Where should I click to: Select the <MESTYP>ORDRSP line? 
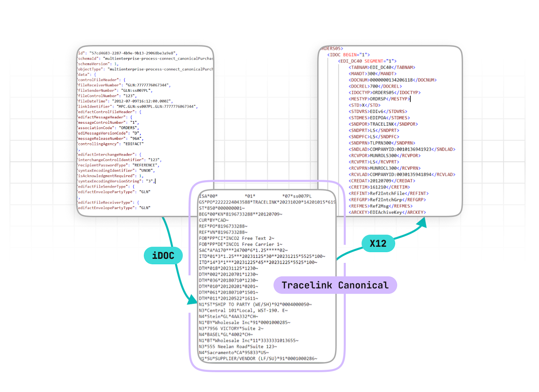(379, 99)
